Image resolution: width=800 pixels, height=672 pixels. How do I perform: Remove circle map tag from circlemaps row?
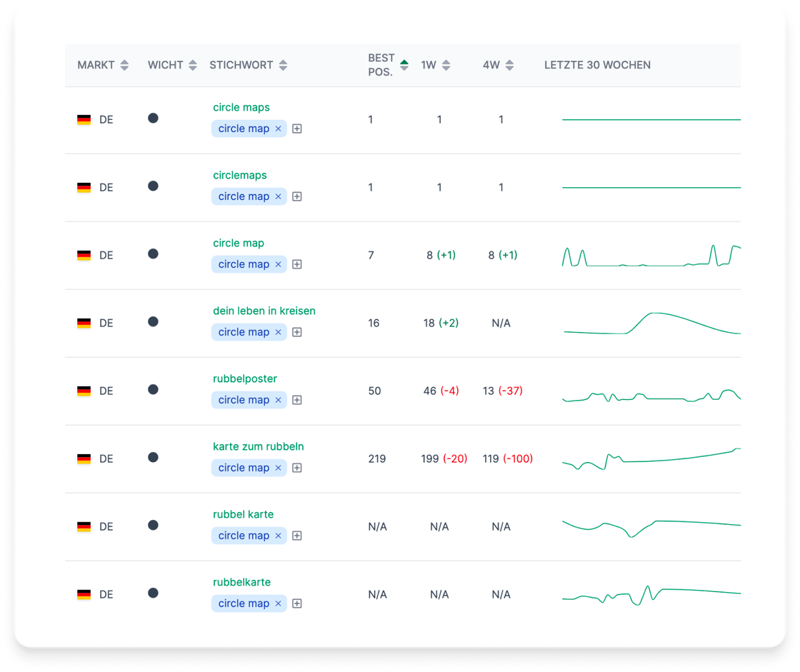coord(278,196)
